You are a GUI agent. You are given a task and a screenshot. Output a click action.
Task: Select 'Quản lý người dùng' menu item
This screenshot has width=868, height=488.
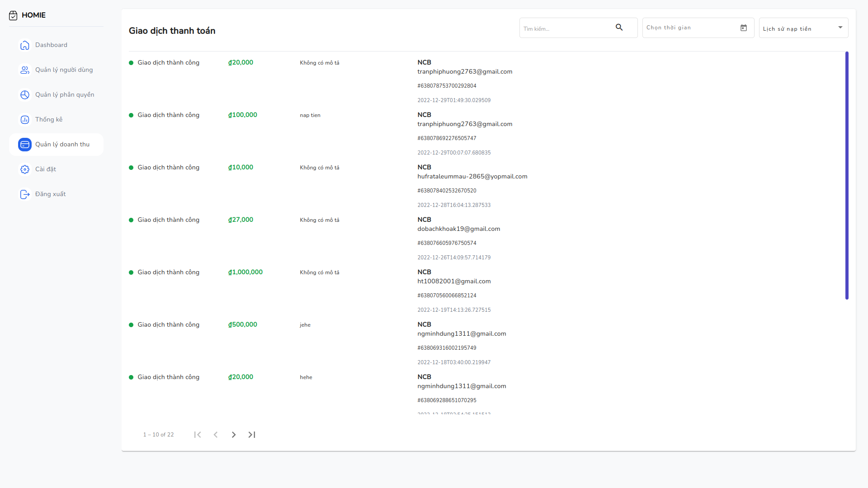64,70
